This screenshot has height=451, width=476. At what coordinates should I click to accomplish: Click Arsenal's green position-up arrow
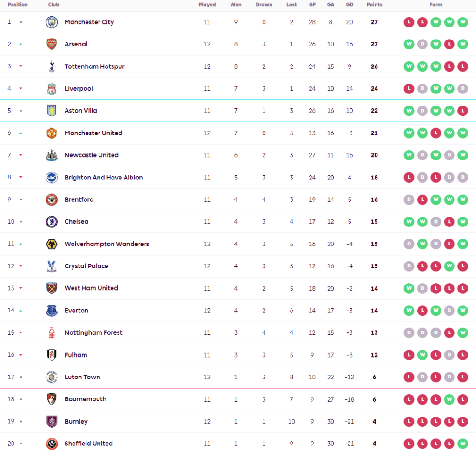tap(20, 44)
